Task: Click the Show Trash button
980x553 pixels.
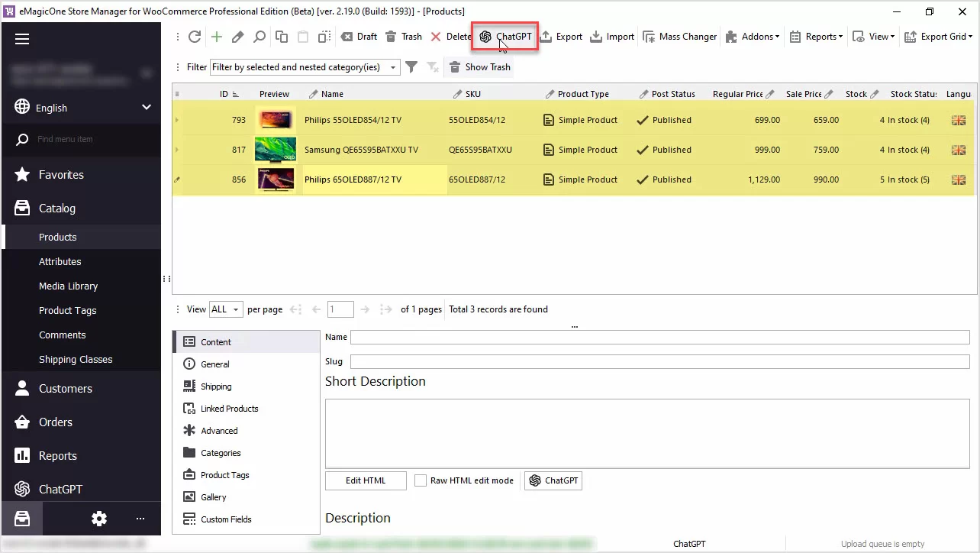Action: [480, 67]
